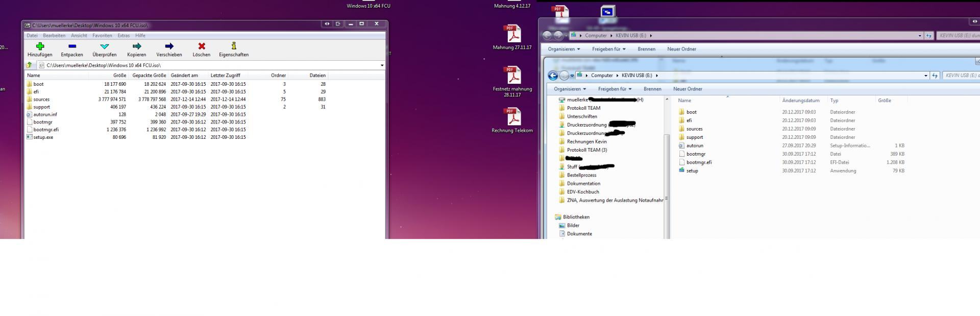Click the Entpacken (extract) icon in 7-Zip

tap(72, 46)
